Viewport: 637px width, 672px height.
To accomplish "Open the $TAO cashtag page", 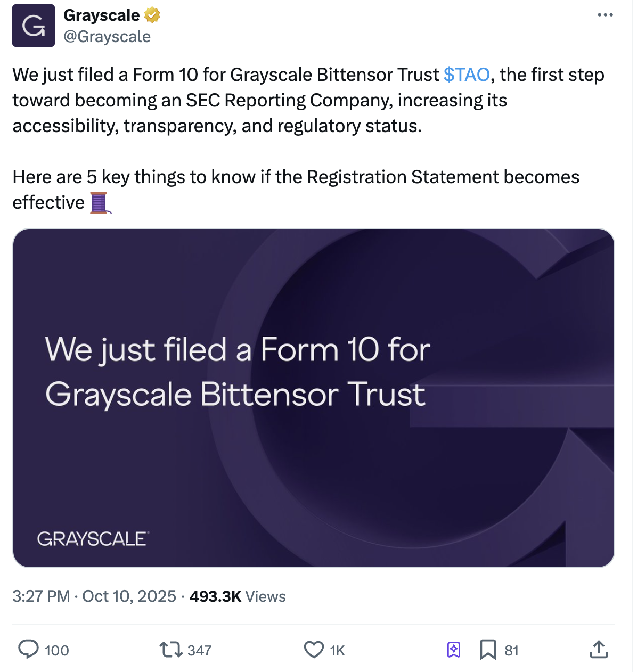I will click(x=467, y=75).
